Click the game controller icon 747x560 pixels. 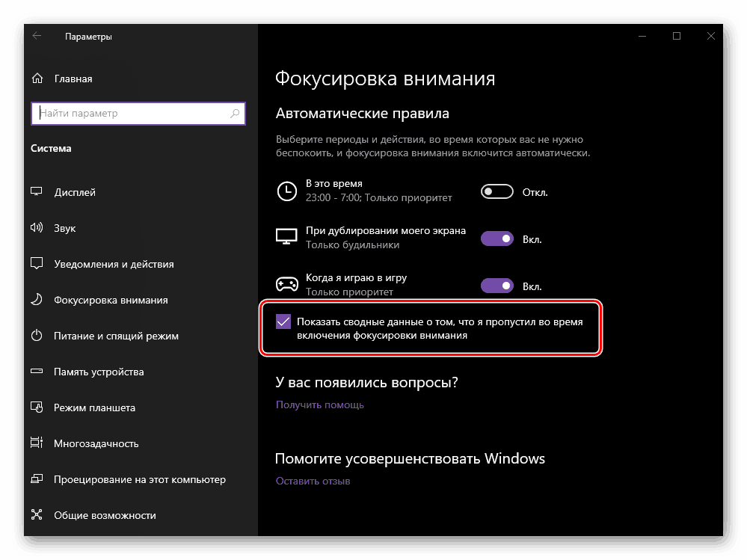[286, 284]
